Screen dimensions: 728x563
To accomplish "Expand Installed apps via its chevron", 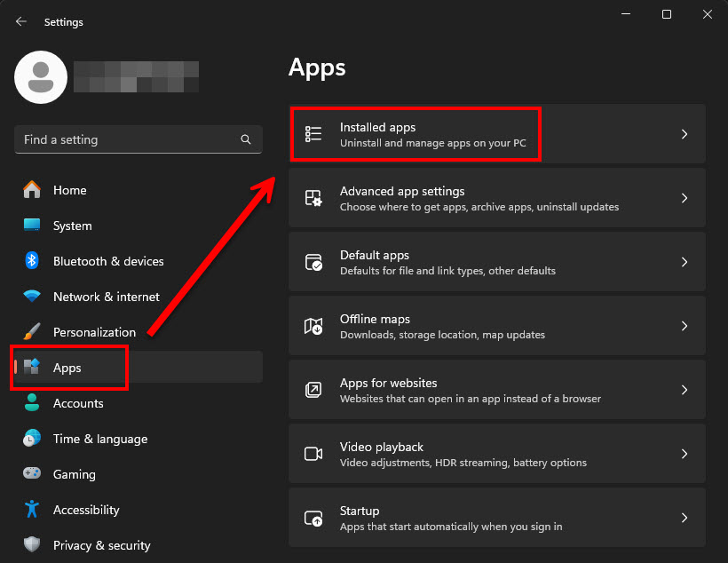I will click(x=684, y=134).
